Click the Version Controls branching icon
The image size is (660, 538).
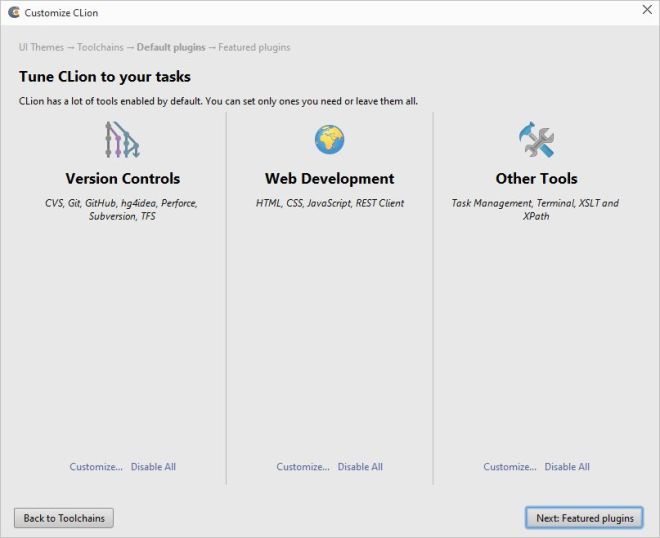122,140
